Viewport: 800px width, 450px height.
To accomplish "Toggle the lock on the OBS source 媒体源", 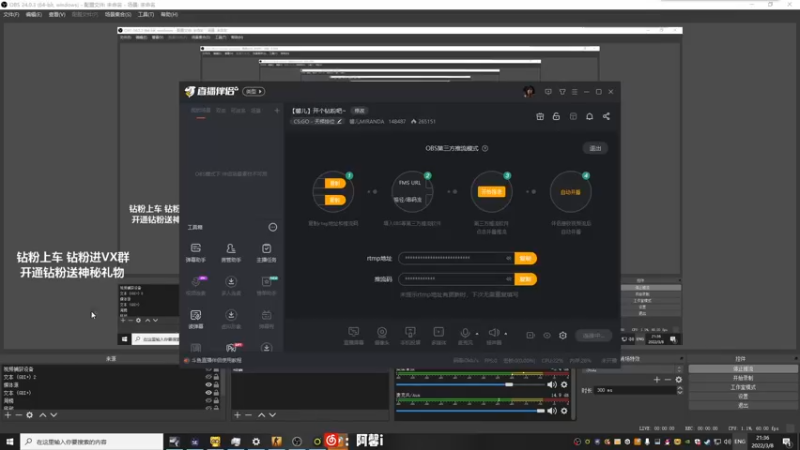I will (216, 385).
